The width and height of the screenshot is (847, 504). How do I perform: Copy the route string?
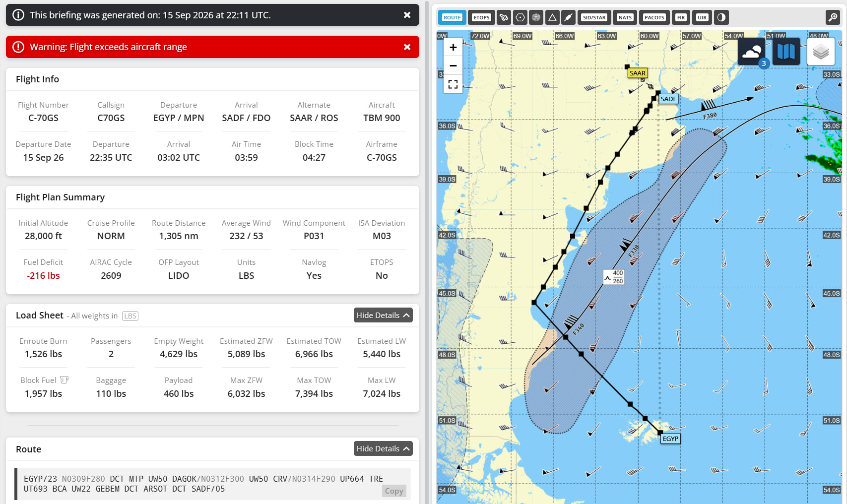coord(394,491)
